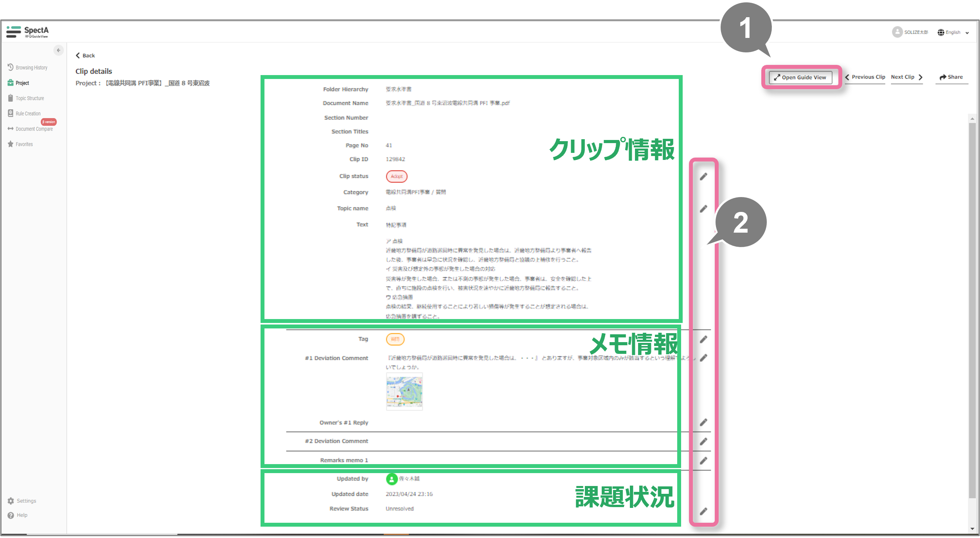
Task: Click Open Guide View button
Action: (x=800, y=77)
